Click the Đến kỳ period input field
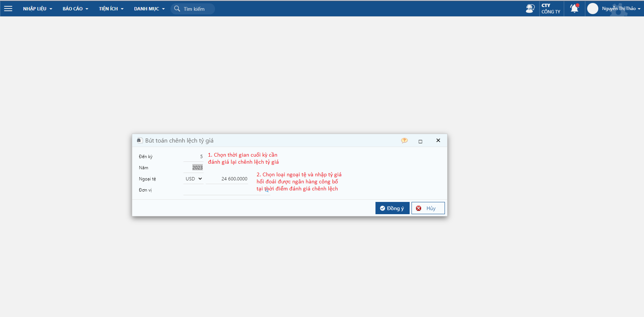 click(x=193, y=157)
